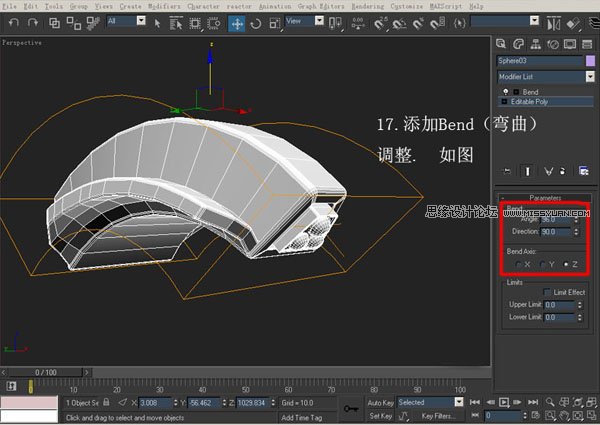Image resolution: width=600 pixels, height=425 pixels.
Task: Select the Move tool in toolbar
Action: point(237,21)
